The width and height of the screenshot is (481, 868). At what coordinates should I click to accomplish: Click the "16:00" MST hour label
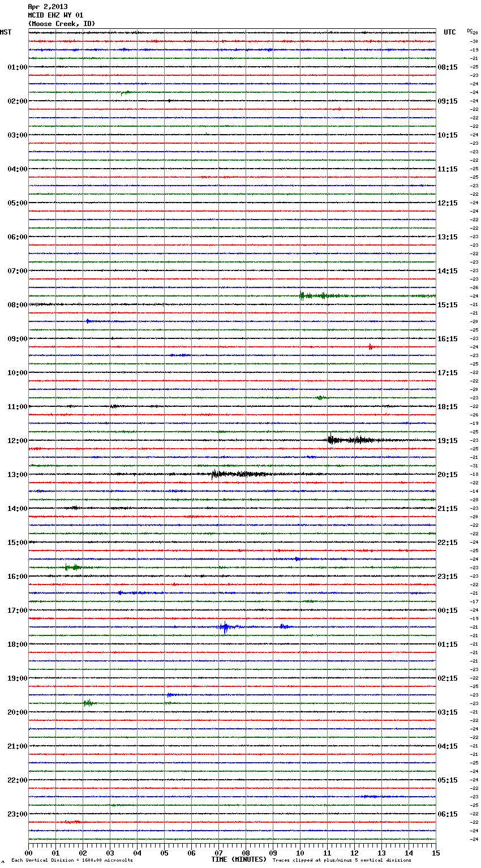pos(17,577)
